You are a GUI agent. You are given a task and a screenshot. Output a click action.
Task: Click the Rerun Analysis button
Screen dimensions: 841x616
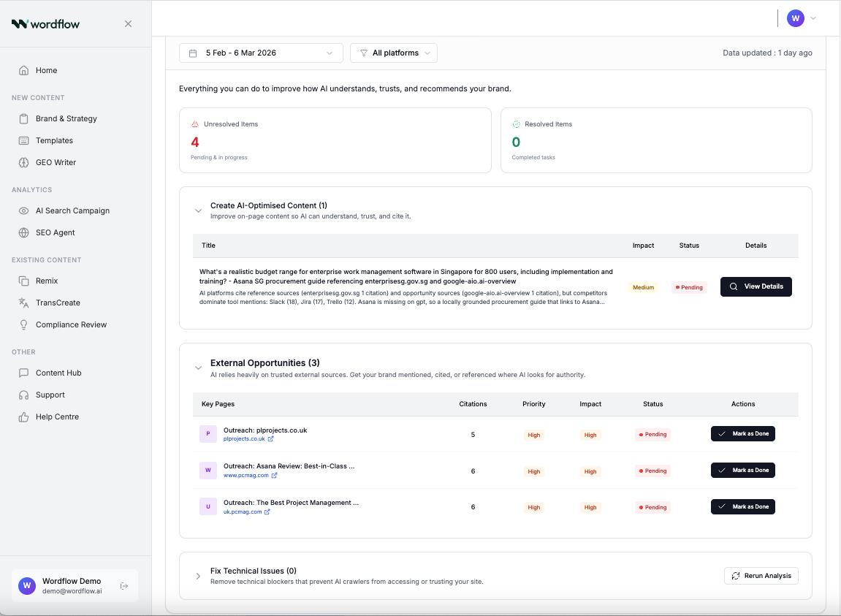[761, 576]
